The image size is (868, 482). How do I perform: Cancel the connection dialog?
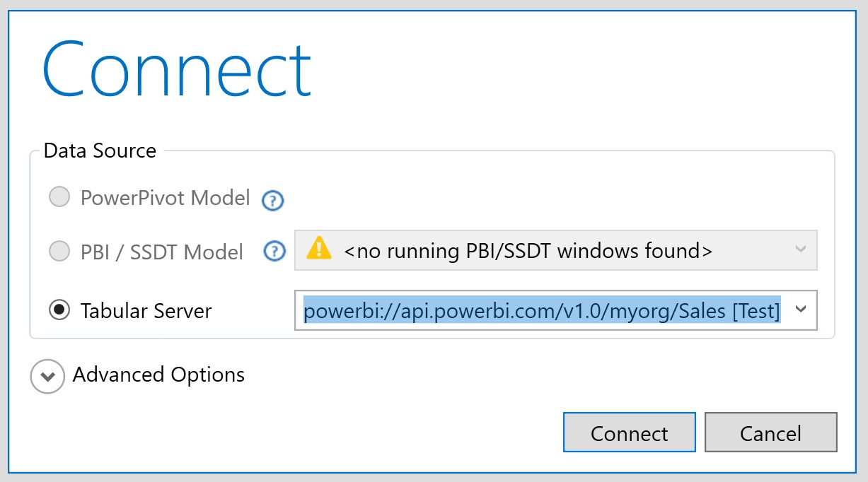click(x=771, y=433)
